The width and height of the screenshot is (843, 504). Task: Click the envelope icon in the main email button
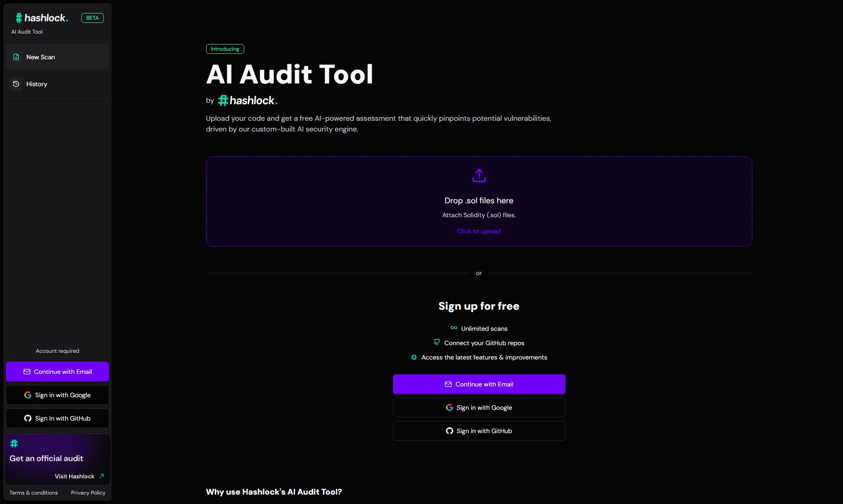[448, 384]
